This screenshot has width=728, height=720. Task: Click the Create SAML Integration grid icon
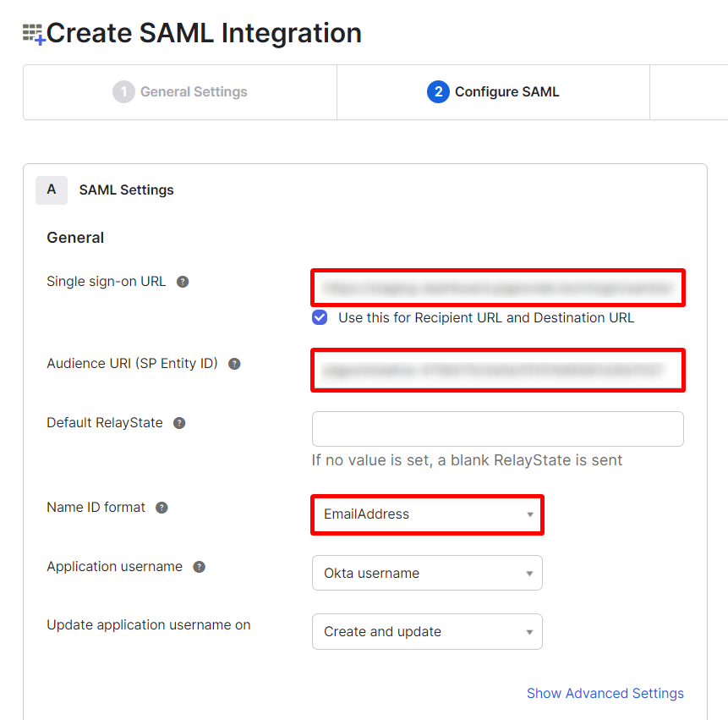click(34, 34)
